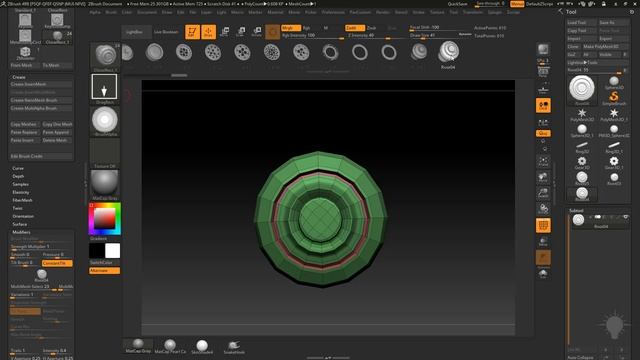640x360 pixels.
Task: Select the Rotate transform button
Action: tap(257, 32)
